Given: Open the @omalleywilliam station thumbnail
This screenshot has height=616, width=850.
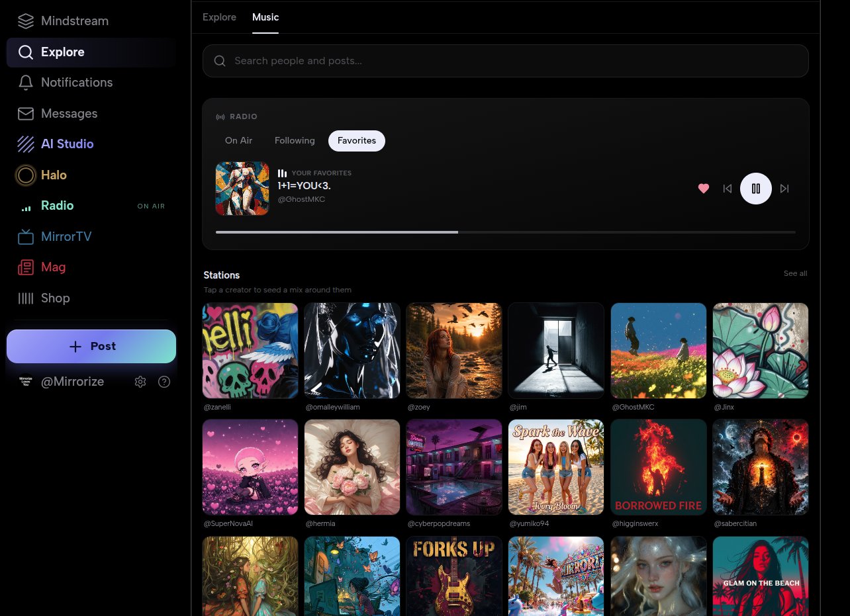Looking at the screenshot, I should click(x=352, y=351).
